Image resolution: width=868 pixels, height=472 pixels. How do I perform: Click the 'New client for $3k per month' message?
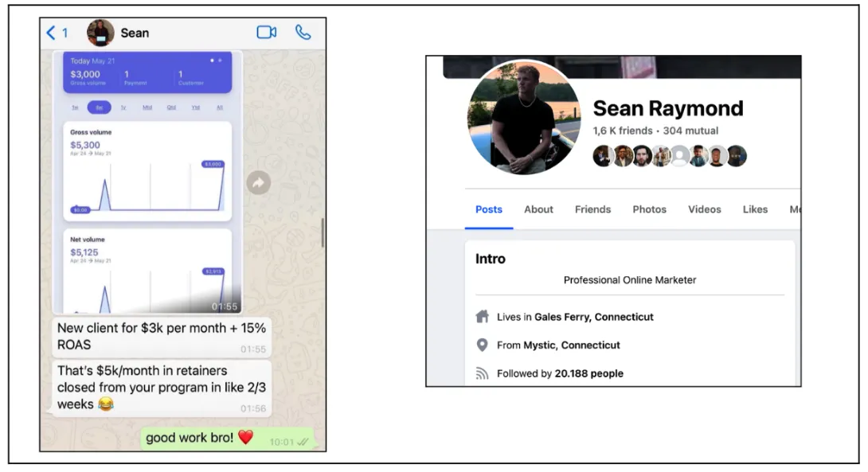point(161,336)
